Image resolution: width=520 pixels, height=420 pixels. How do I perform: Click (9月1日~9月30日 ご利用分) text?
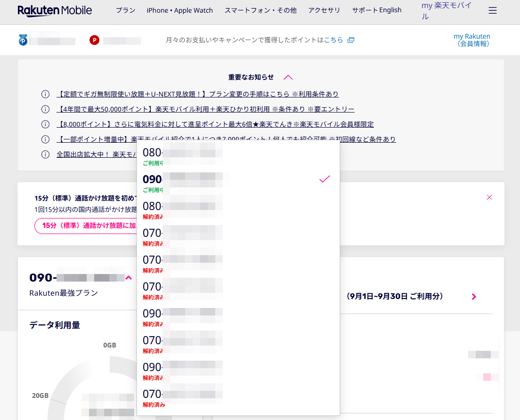pos(395,296)
